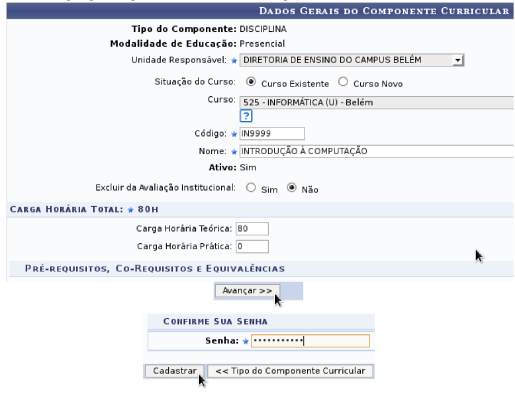Screen dimensions: 515x395
Task: Click Pré-requisitos, Co-Requisitos e Equivalências header
Action: point(155,269)
